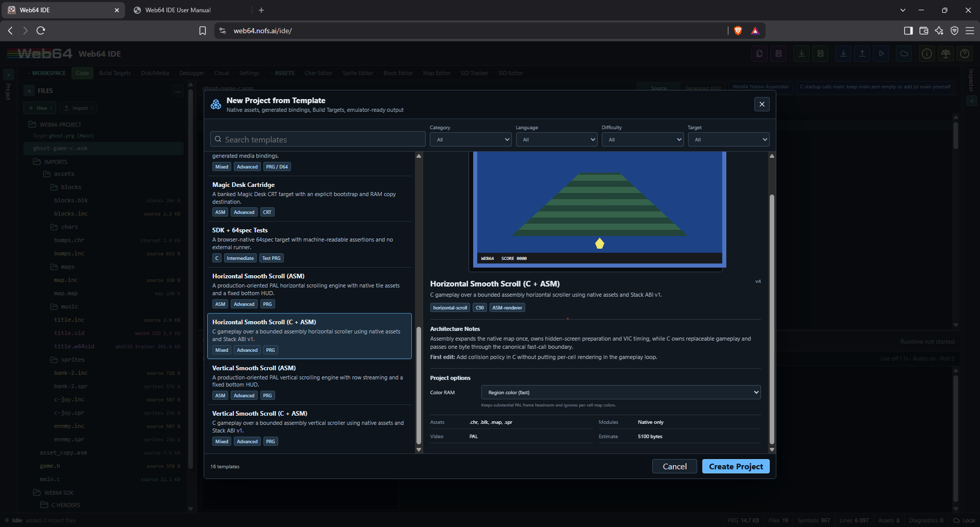Click the browser address bar URL

(x=262, y=31)
